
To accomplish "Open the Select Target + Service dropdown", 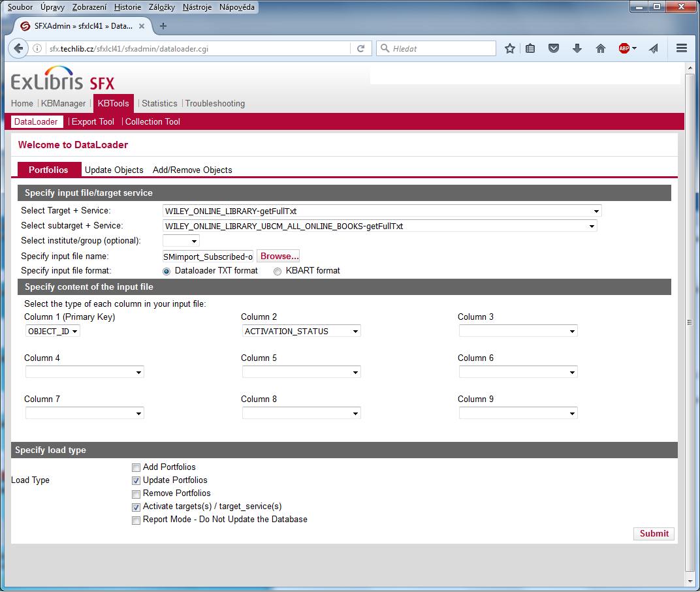I will coord(382,211).
